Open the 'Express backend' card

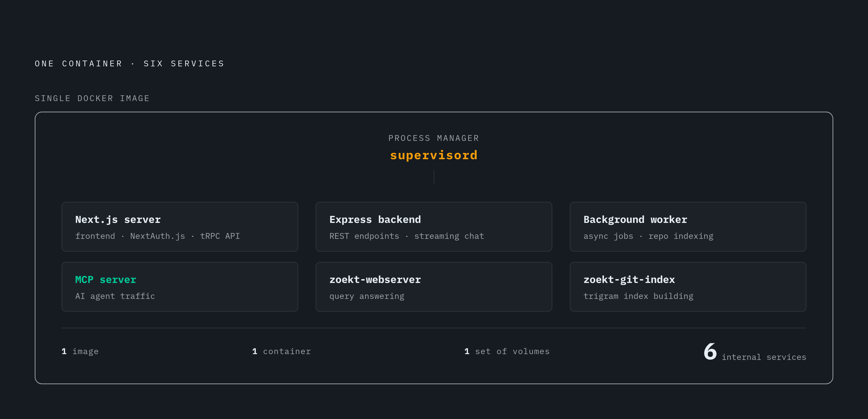434,227
